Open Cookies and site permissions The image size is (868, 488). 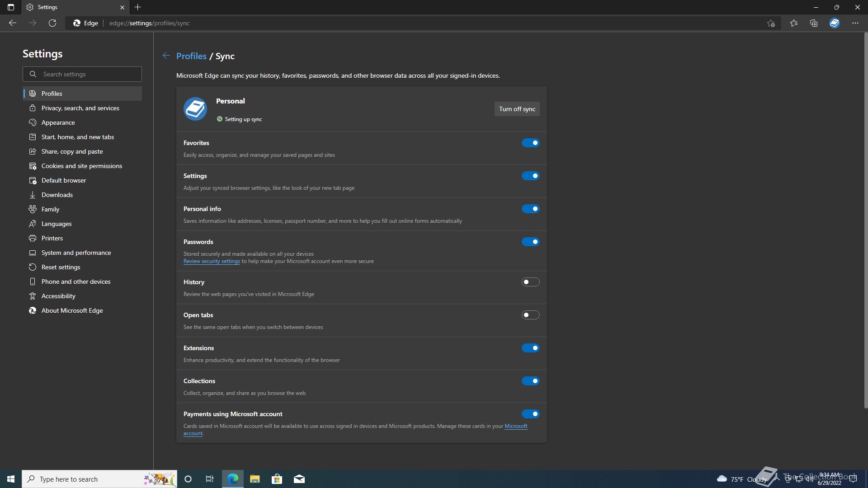click(x=82, y=166)
